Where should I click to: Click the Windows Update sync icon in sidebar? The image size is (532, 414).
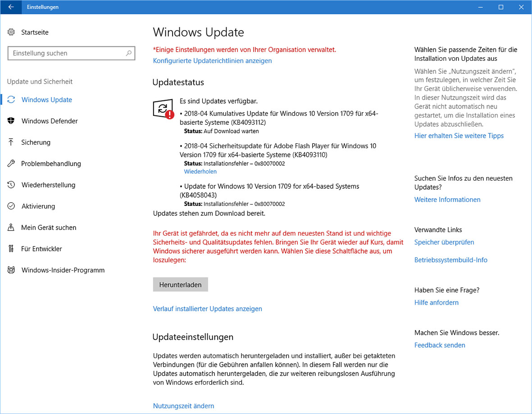(x=11, y=100)
